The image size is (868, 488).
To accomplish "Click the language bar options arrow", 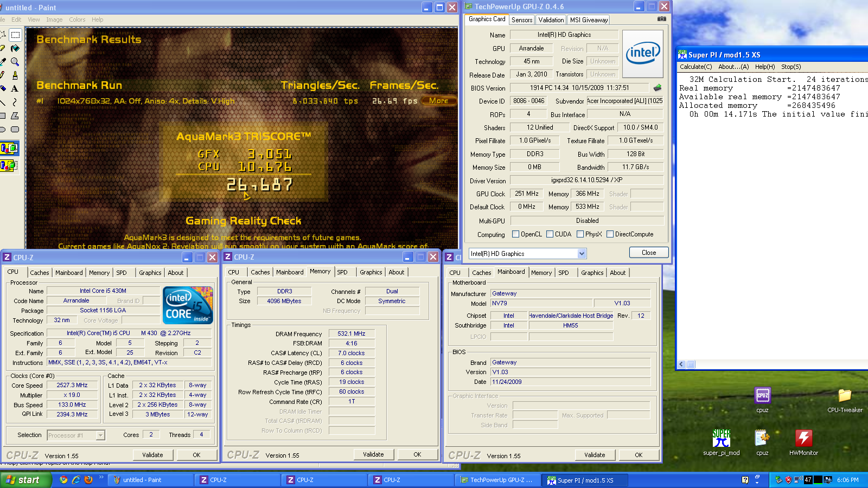I will coord(757,482).
